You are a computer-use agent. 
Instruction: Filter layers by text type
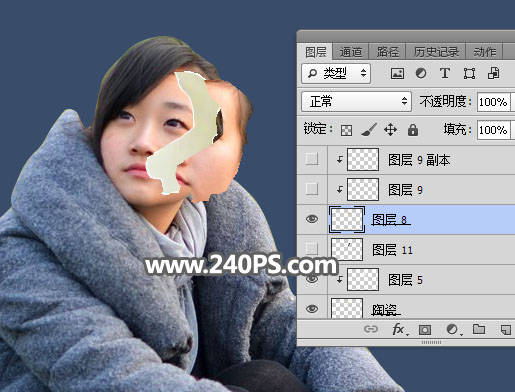[445, 73]
